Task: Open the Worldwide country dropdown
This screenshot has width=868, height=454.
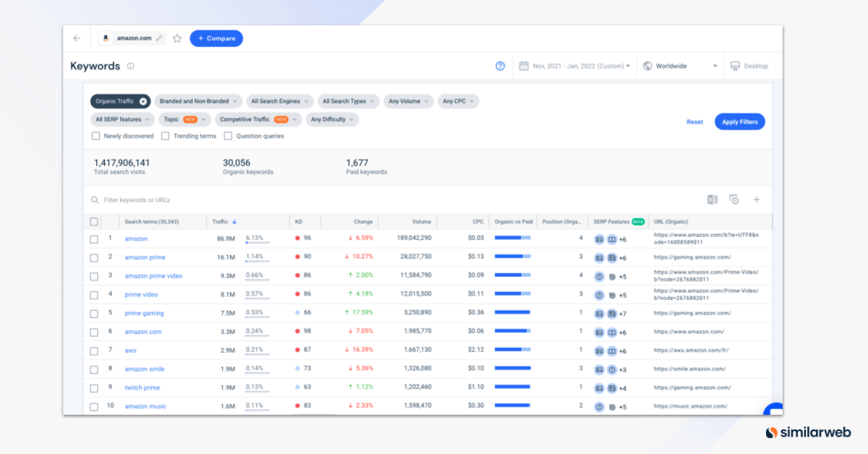Action: pos(683,66)
